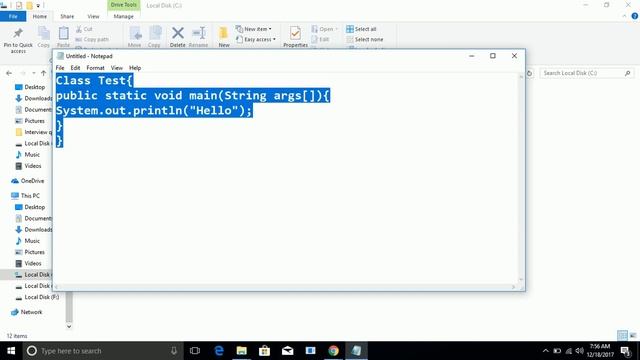Open Notepad's Edit menu
The image size is (640, 360).
75,68
